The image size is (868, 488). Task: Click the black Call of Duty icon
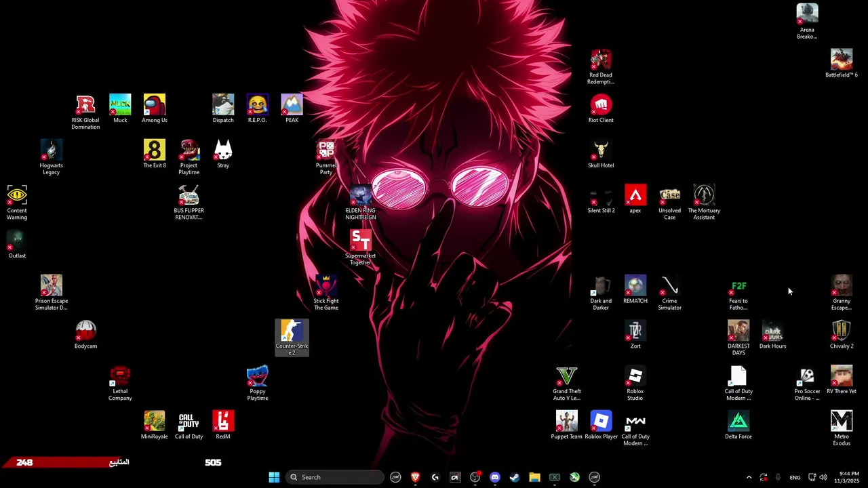[x=189, y=425]
